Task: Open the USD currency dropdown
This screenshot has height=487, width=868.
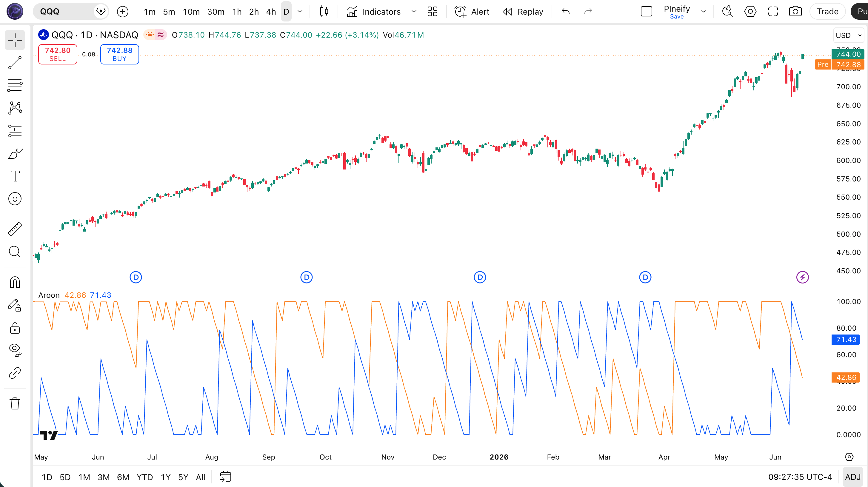Action: [x=849, y=36]
